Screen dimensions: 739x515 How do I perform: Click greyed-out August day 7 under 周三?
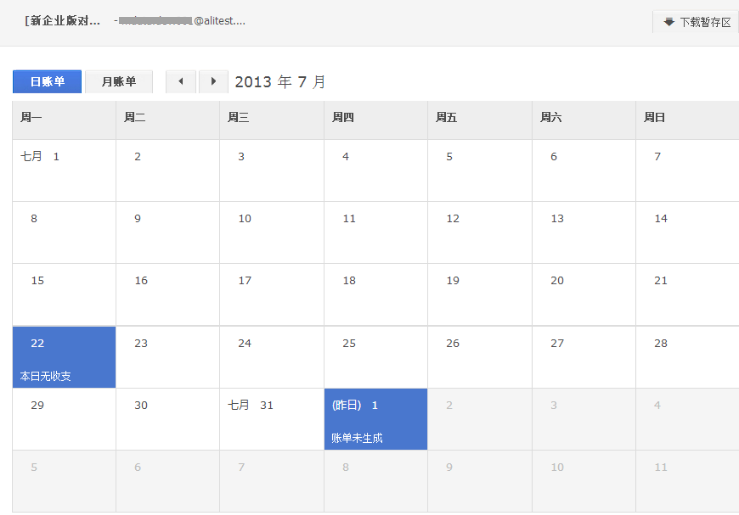coord(272,481)
